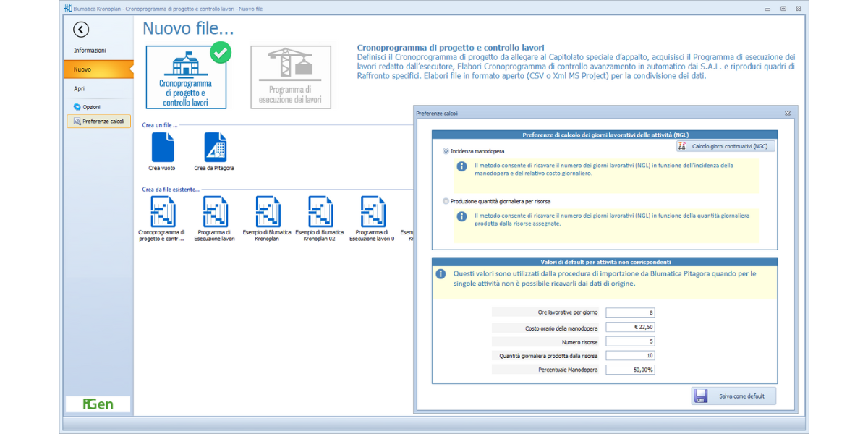Open the Apri menu item

pyautogui.click(x=80, y=88)
